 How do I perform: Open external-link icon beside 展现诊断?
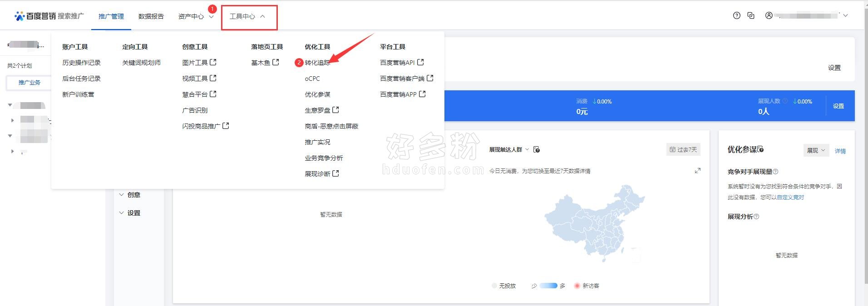coord(335,173)
